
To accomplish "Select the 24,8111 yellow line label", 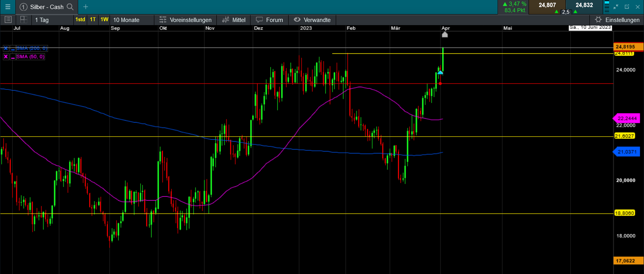I will tap(624, 53).
